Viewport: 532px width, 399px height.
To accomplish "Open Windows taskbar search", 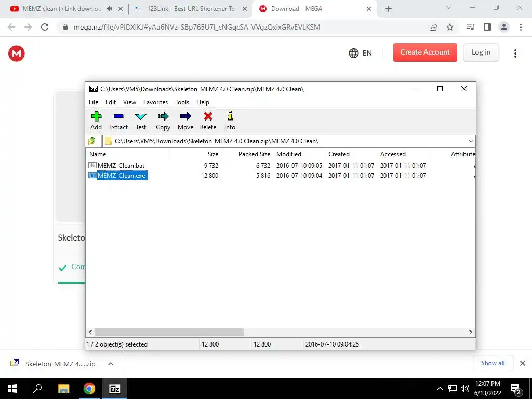I will click(37, 389).
